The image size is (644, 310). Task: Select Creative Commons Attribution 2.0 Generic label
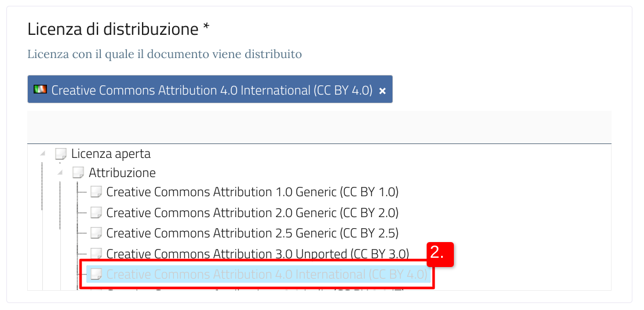pyautogui.click(x=253, y=212)
